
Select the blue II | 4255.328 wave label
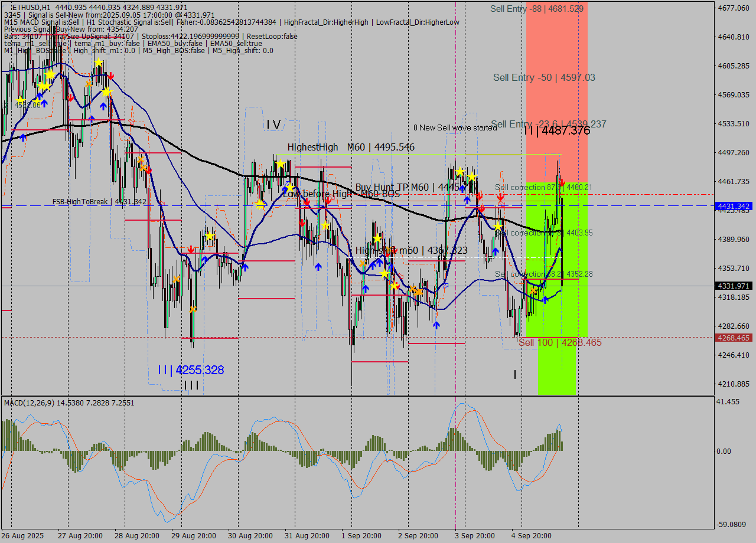click(191, 370)
